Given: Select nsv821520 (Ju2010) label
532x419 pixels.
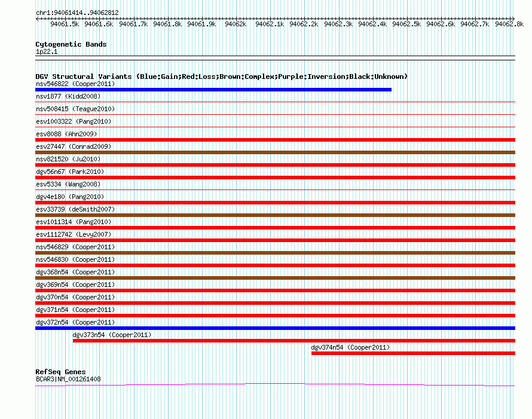Looking at the screenshot, I should [68, 159].
